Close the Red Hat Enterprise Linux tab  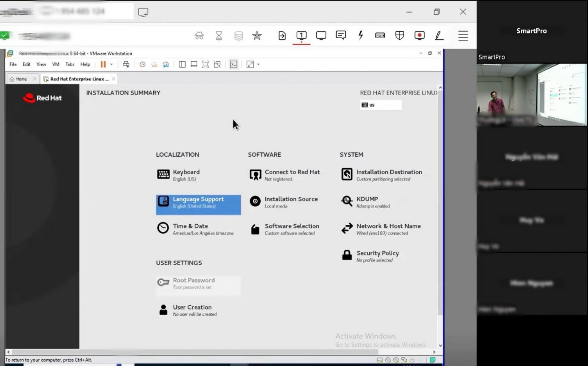pos(114,79)
